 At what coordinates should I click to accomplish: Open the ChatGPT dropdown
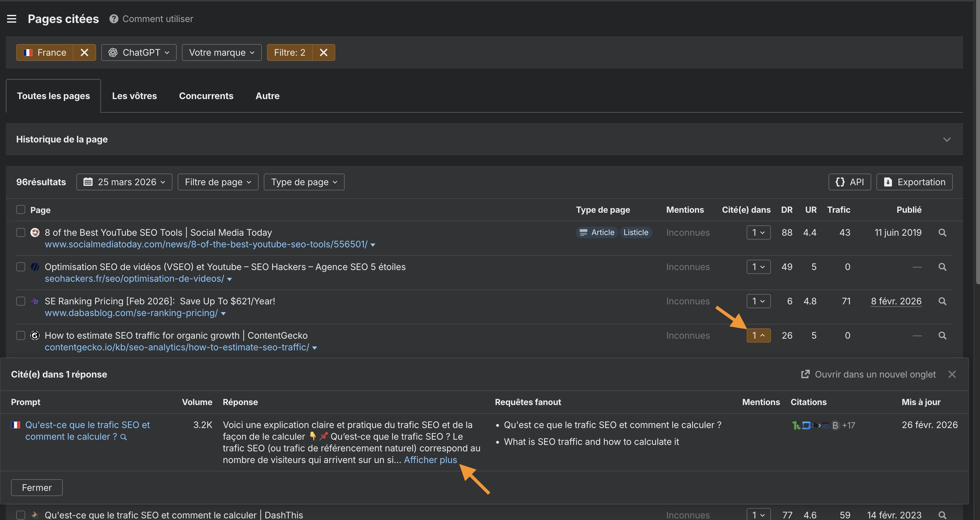click(x=139, y=52)
